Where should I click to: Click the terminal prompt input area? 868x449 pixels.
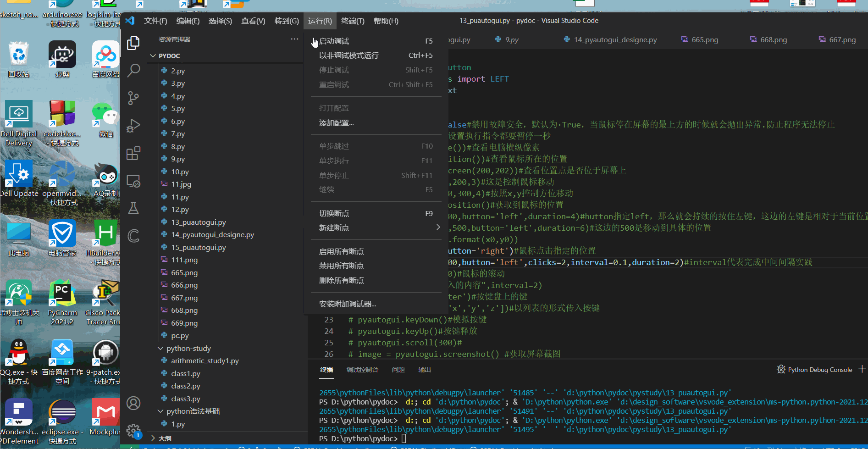pyautogui.click(x=404, y=439)
